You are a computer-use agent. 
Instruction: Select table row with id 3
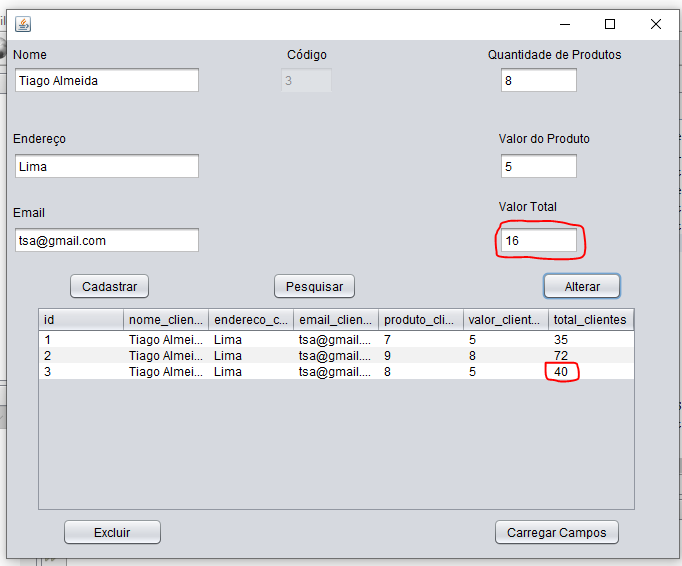336,372
